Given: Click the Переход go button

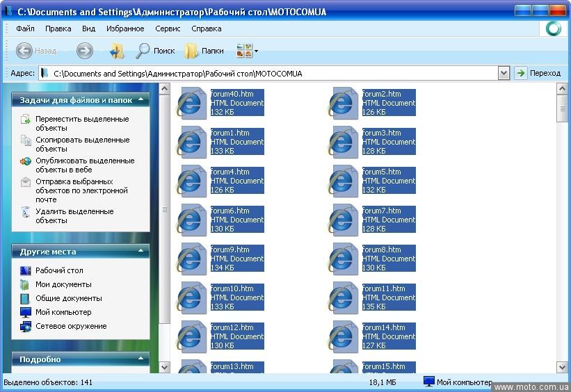Looking at the screenshot, I should point(538,73).
